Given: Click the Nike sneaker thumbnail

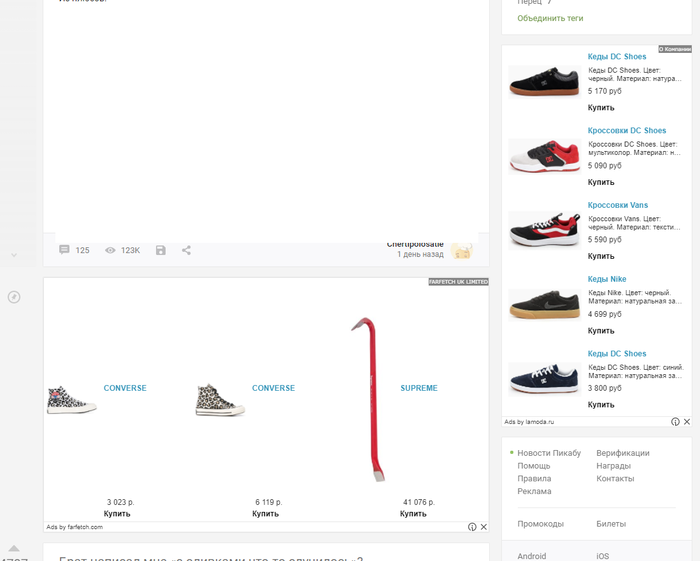Looking at the screenshot, I should coord(545,304).
